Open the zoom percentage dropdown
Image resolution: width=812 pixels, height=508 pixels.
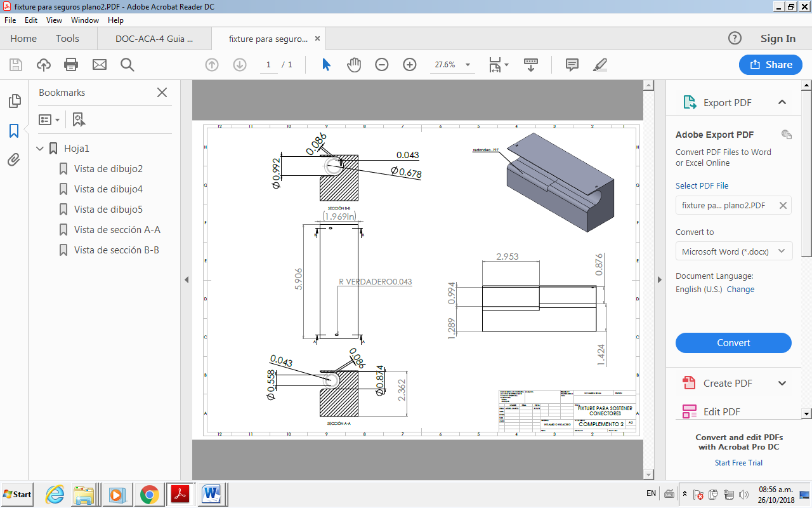coord(467,64)
